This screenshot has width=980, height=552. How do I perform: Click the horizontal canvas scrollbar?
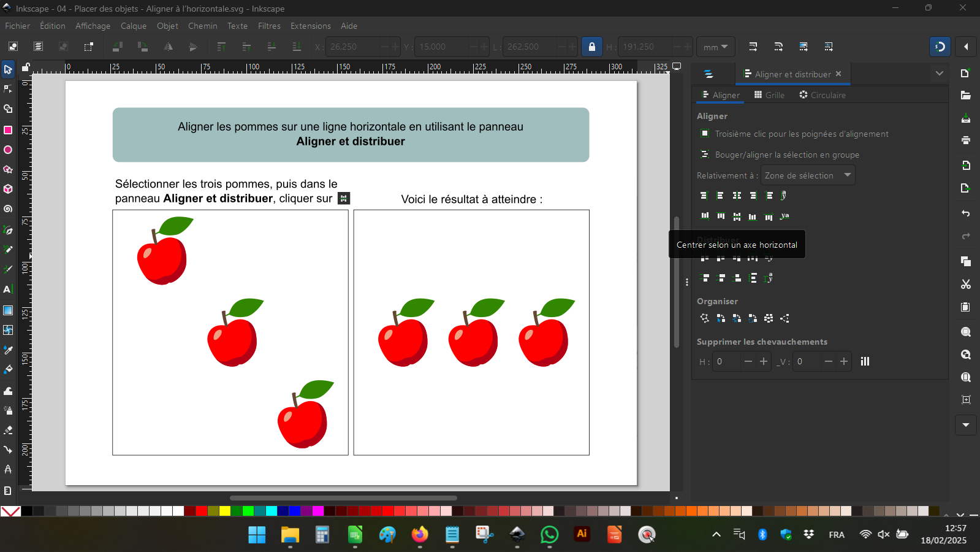(343, 498)
